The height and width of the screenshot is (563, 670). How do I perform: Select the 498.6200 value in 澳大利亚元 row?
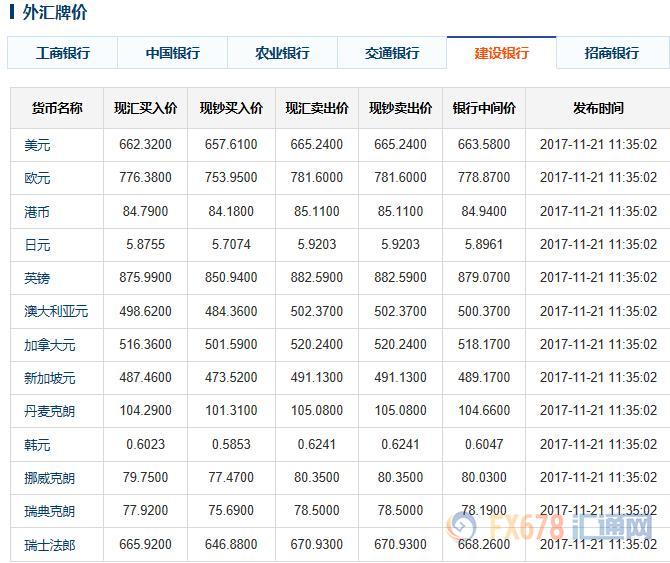click(x=145, y=311)
